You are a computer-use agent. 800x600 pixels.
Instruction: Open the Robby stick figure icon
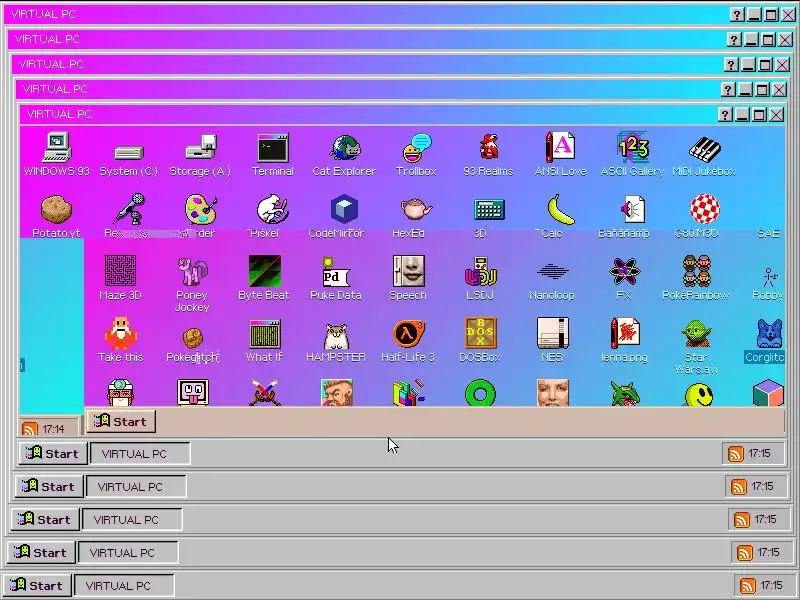pos(769,277)
